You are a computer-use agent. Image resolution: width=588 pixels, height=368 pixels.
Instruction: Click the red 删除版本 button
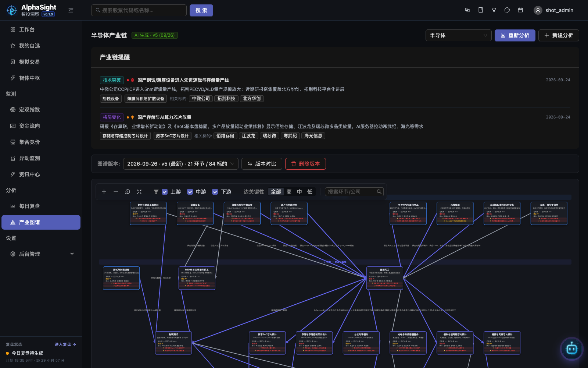point(305,164)
